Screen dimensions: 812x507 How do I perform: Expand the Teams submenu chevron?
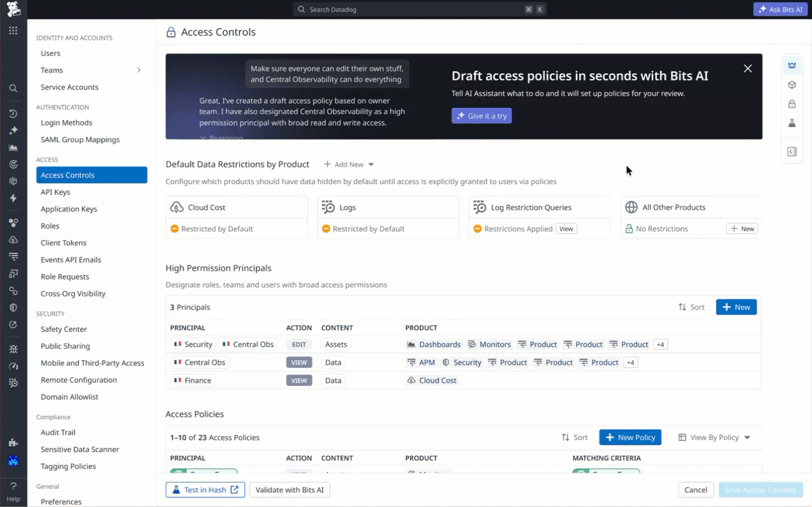click(x=139, y=70)
